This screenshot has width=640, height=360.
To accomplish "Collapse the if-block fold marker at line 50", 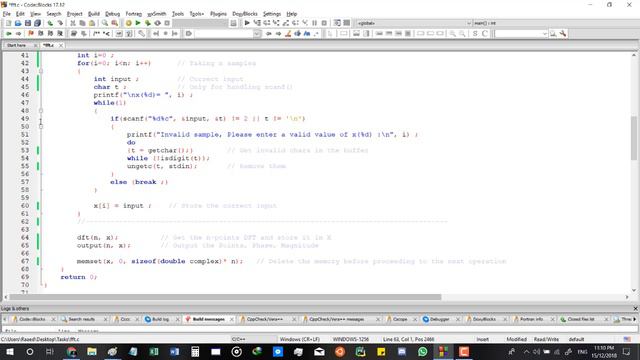I will tap(41, 127).
